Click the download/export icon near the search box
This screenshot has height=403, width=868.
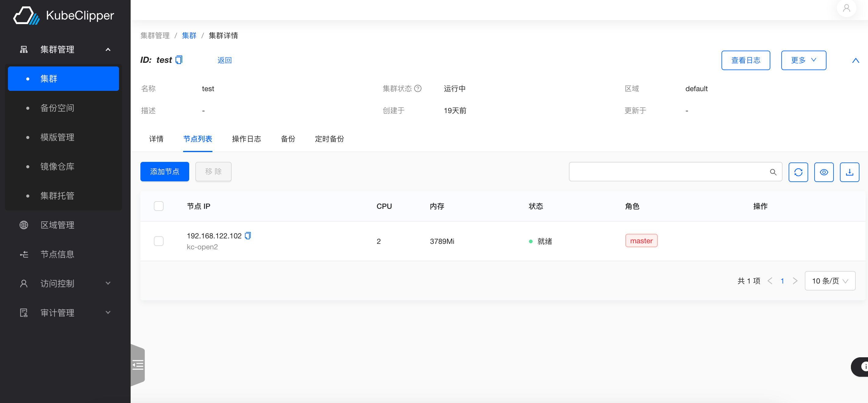(x=849, y=172)
